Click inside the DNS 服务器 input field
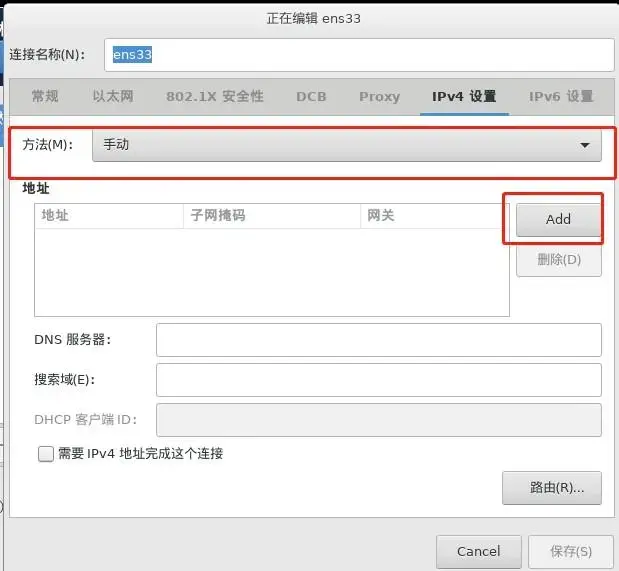 pos(379,340)
